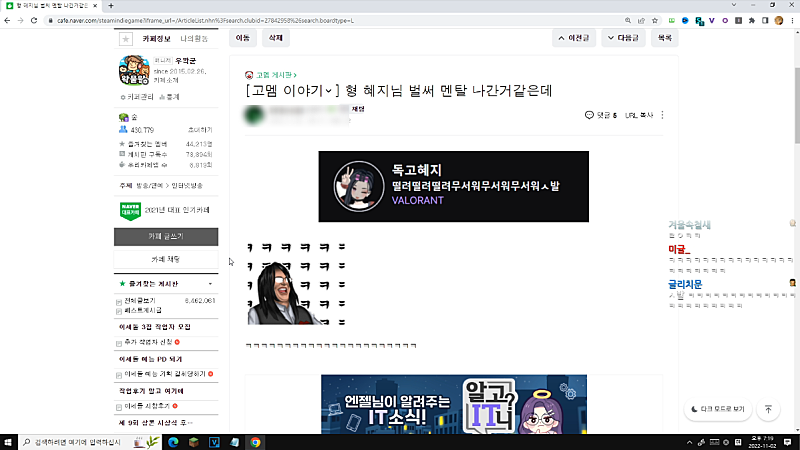Open the Chrome side panel icon
Viewport: 800px width, 450px height.
(x=765, y=20)
